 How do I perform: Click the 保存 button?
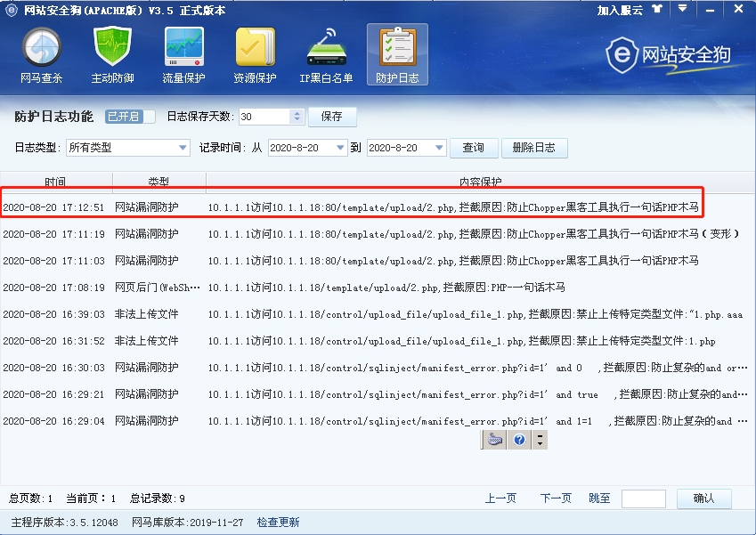pos(332,117)
